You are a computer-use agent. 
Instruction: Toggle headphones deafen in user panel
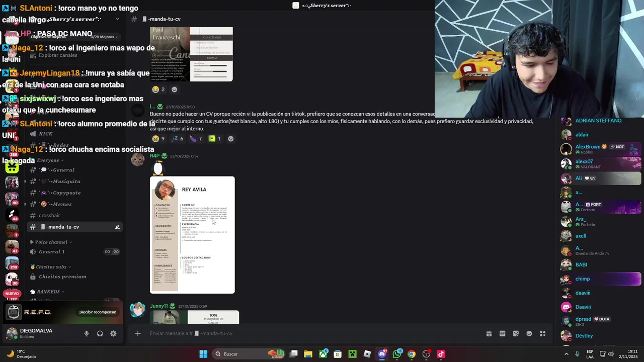point(100,333)
